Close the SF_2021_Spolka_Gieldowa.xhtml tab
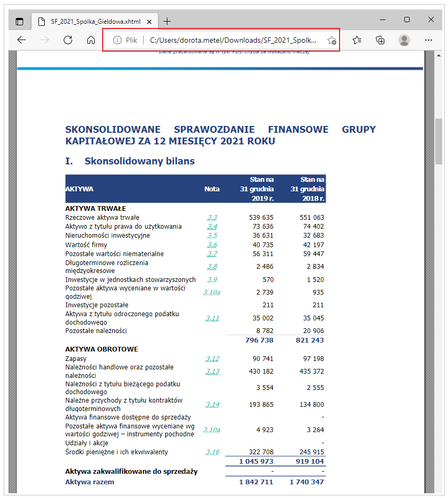 (x=149, y=22)
